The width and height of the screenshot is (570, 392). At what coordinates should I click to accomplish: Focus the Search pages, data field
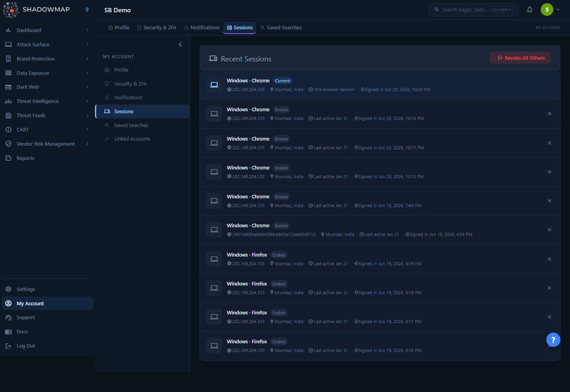(473, 10)
